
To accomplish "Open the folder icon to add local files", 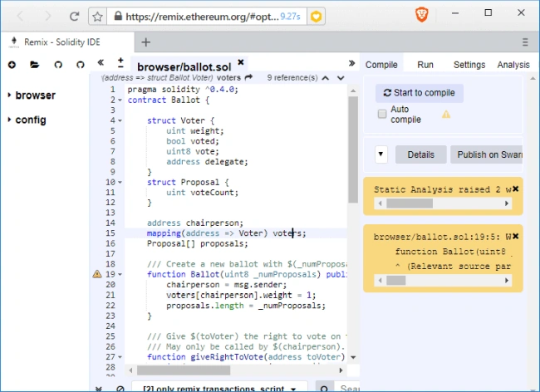I will click(34, 65).
